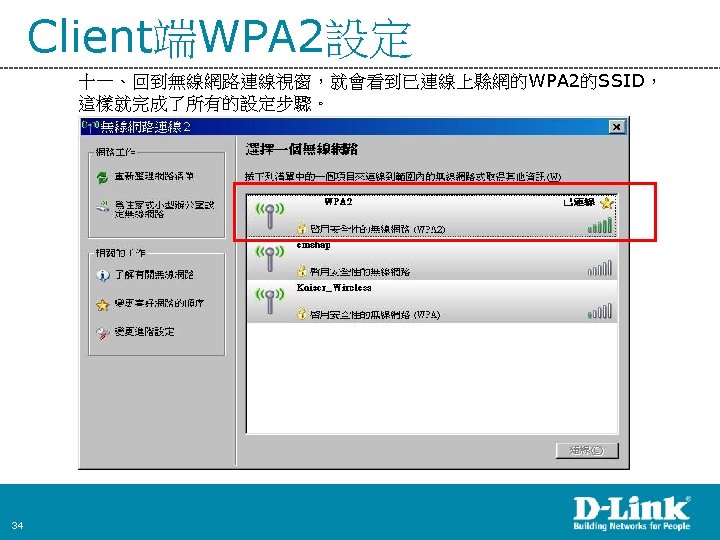Click the cmshap signal strength bars

pyautogui.click(x=600, y=269)
